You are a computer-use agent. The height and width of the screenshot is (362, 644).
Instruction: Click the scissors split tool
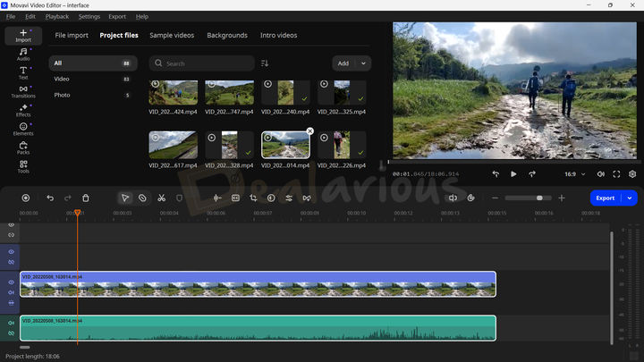click(161, 198)
